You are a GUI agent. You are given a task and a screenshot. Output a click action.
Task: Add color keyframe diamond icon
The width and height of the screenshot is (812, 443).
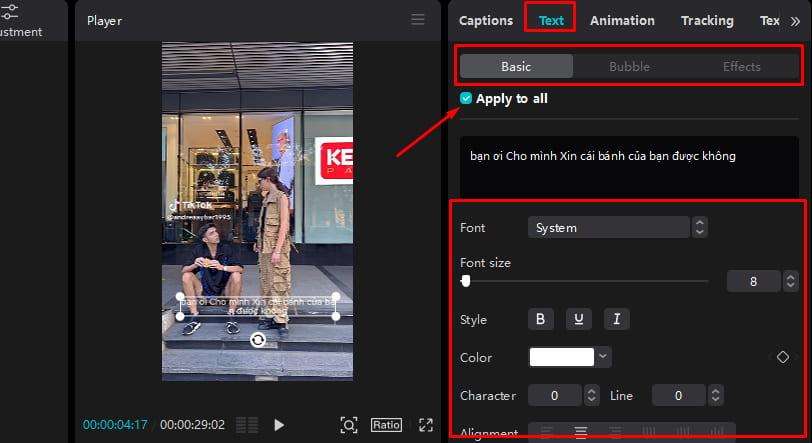[x=782, y=357]
